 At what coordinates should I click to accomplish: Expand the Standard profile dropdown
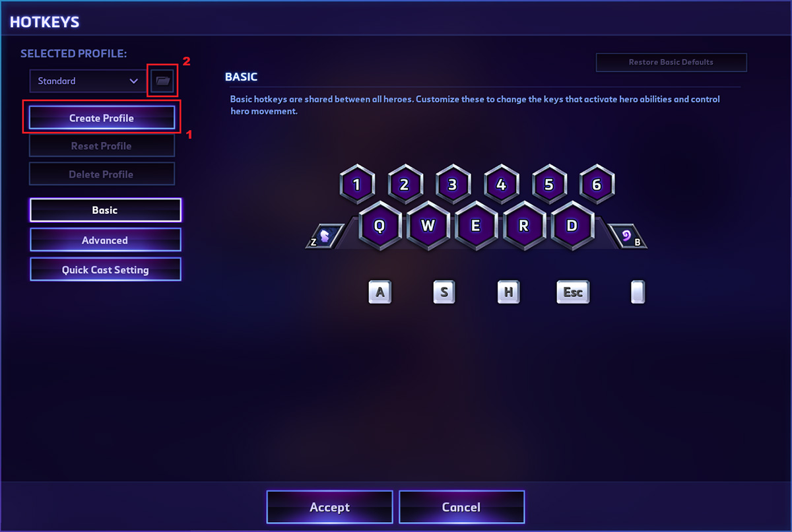(x=86, y=81)
